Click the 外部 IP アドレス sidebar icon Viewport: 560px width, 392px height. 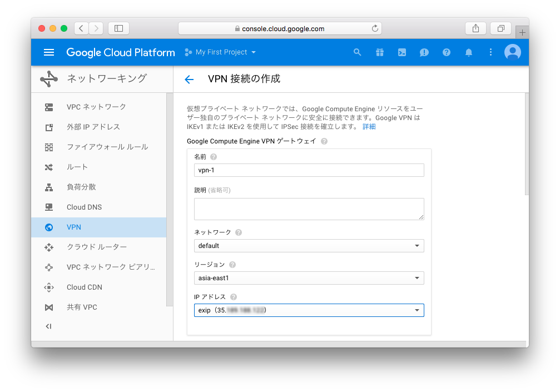tap(49, 127)
